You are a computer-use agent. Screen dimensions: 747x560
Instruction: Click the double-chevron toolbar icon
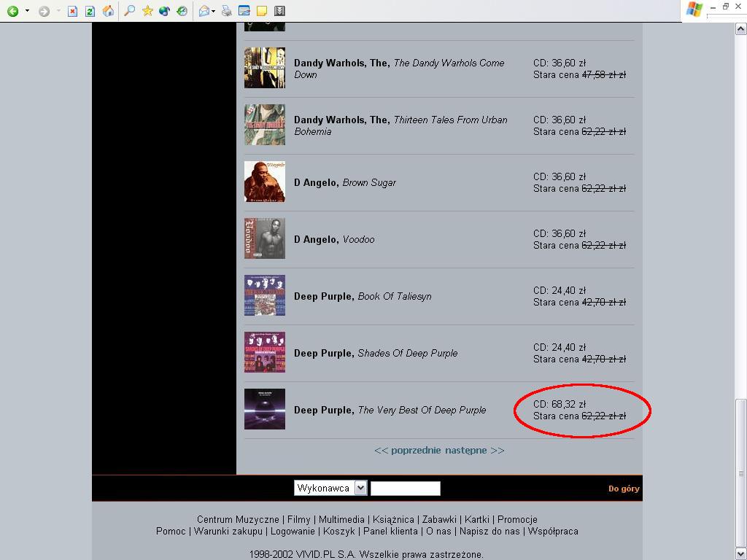280,10
